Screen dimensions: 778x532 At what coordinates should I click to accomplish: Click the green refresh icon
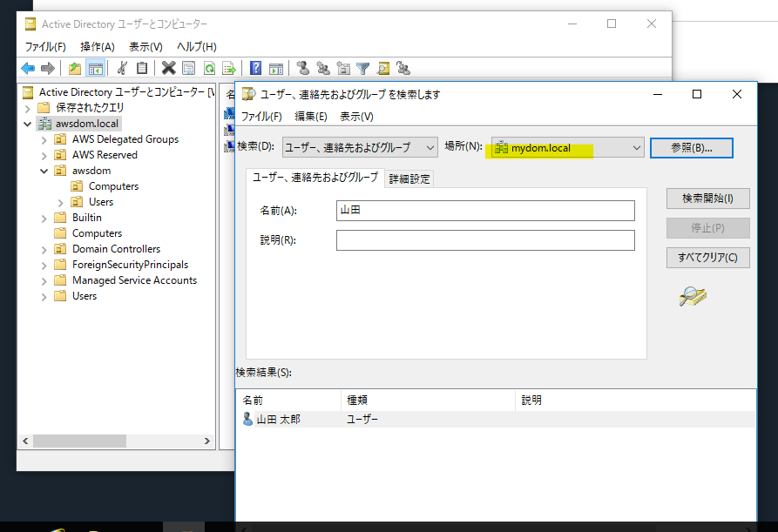[x=209, y=68]
